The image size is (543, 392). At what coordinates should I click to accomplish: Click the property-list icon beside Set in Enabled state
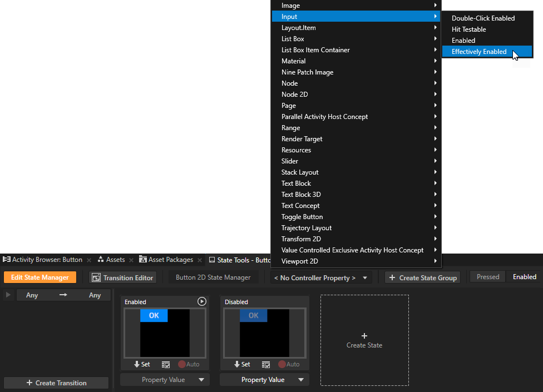tap(166, 364)
